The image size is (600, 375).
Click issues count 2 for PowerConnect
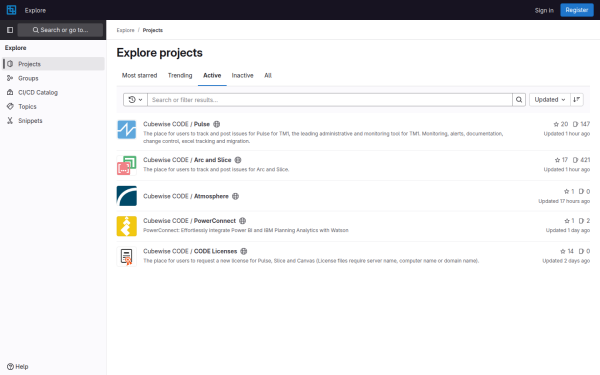tap(584, 221)
